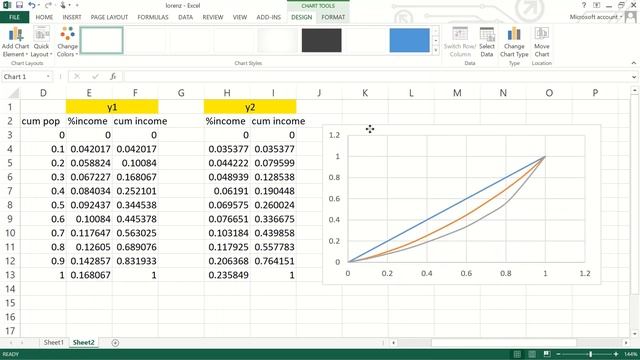640x360 pixels.
Task: Select the Sheet2 tab
Action: (x=83, y=342)
